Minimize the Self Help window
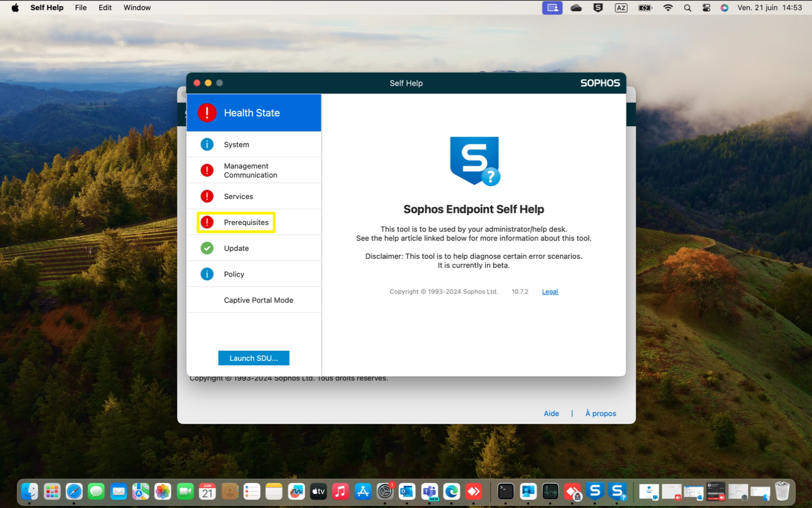The image size is (812, 508). (x=208, y=83)
